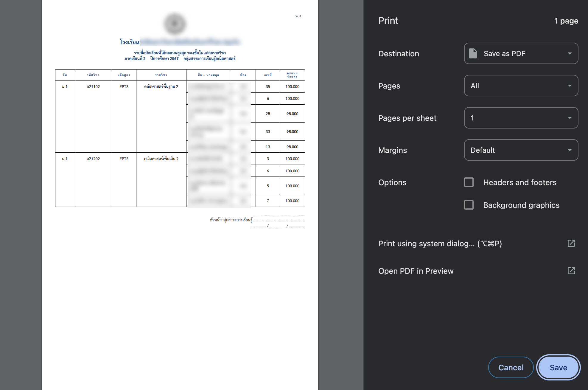Click the PDF file icon in Destination
This screenshot has width=588, height=390.
click(x=473, y=53)
